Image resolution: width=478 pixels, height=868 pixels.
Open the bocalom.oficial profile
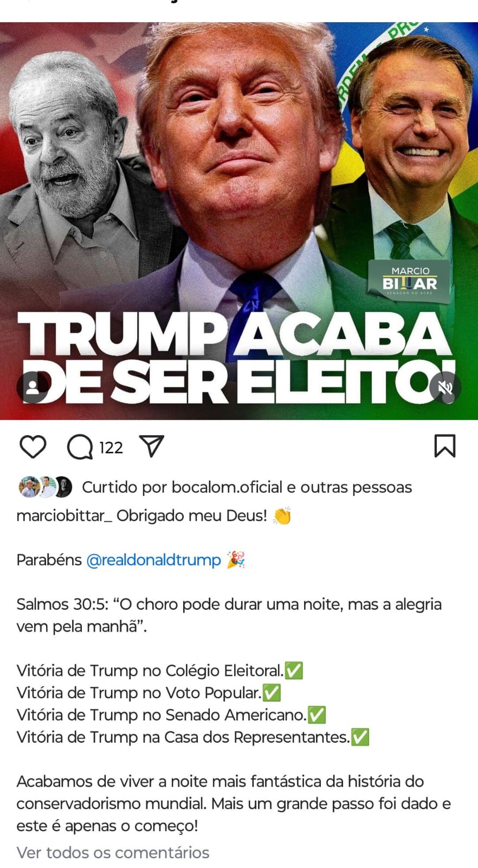[227, 487]
